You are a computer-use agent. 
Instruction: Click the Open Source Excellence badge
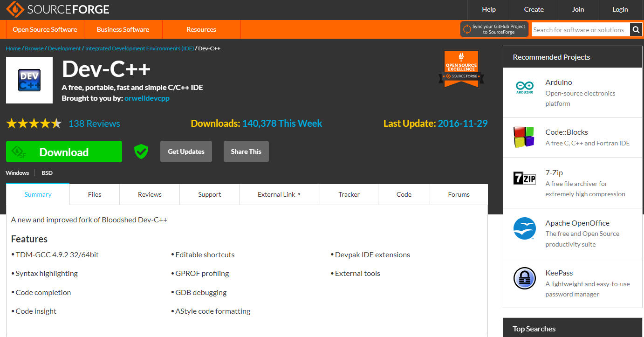(461, 69)
